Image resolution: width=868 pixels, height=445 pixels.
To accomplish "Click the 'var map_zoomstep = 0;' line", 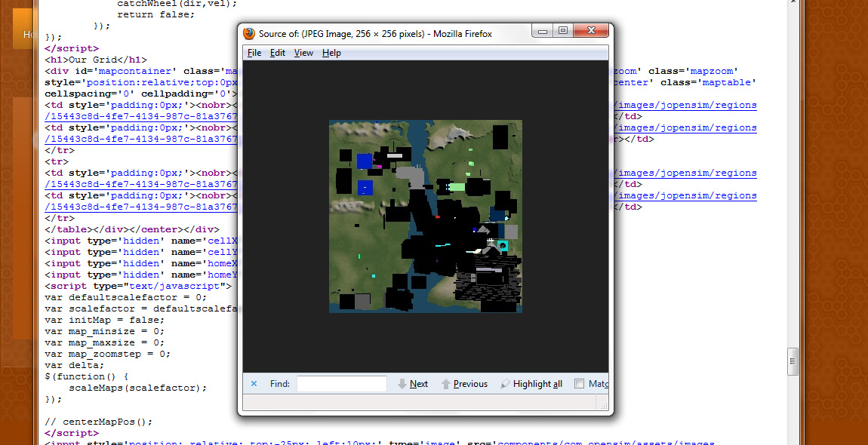I will (108, 354).
